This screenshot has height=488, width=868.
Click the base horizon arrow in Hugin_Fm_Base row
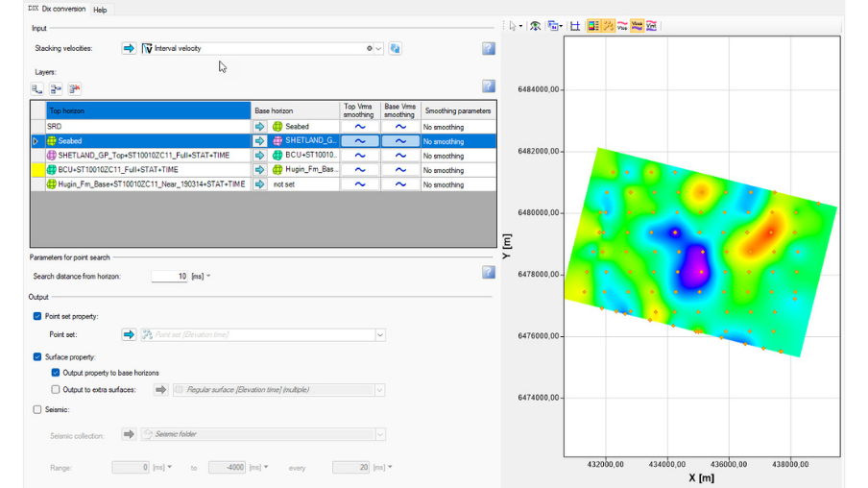[259, 184]
